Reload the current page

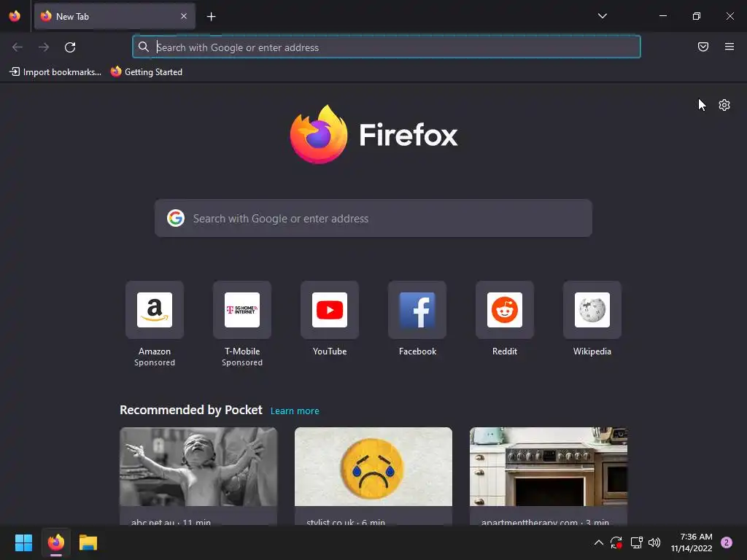tap(70, 47)
